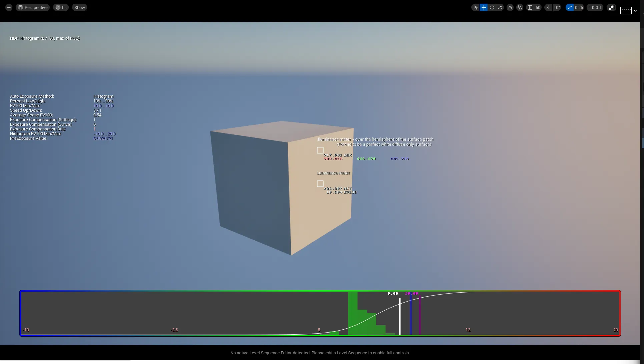Toggle rotation angle snapping
644x364 pixels.
[549, 7]
